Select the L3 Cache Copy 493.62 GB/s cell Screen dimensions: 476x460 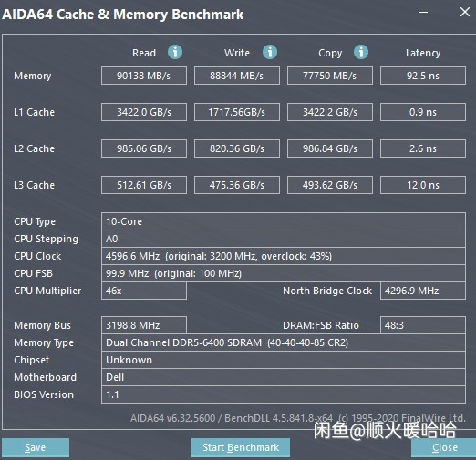(x=330, y=185)
